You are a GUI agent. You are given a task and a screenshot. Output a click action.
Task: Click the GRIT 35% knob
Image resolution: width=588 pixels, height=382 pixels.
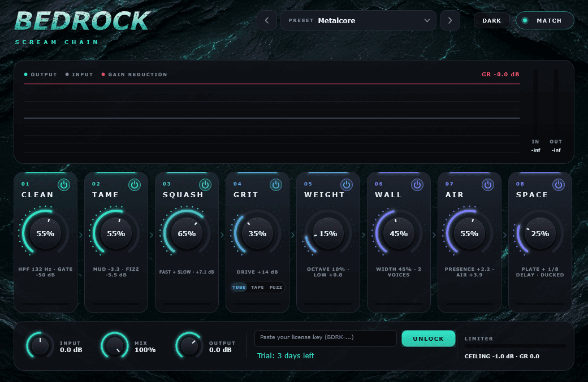click(257, 233)
